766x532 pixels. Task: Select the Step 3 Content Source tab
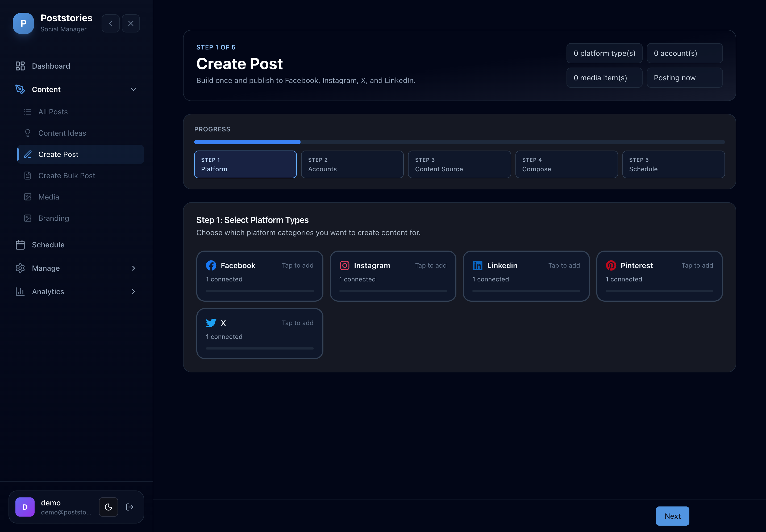459,164
